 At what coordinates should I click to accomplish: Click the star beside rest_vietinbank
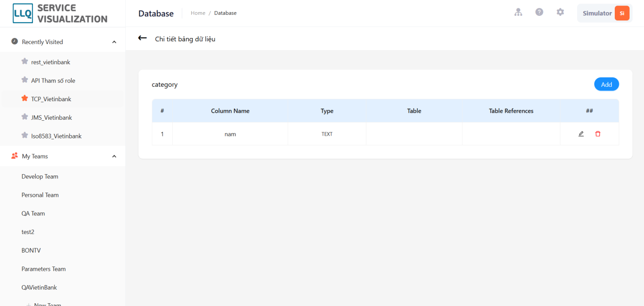(25, 61)
